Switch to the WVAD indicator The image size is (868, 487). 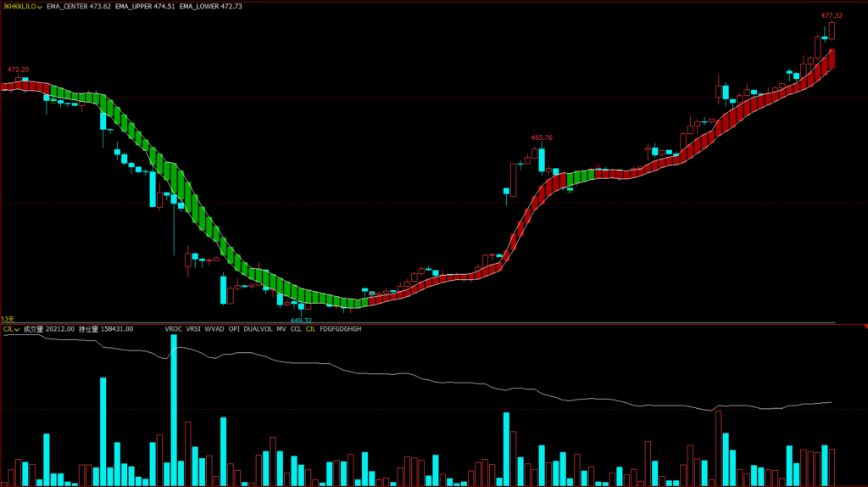coord(214,328)
